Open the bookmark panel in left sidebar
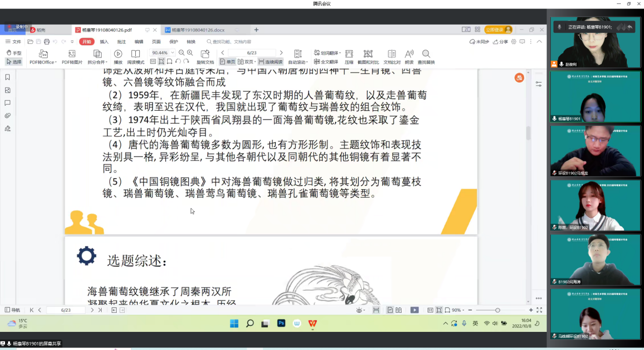Viewport: 644px width, 350px height. pyautogui.click(x=8, y=77)
